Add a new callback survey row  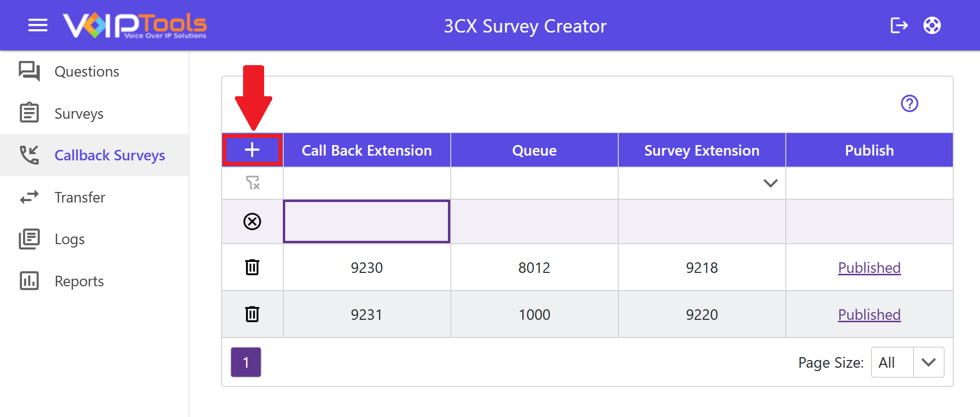coord(252,150)
